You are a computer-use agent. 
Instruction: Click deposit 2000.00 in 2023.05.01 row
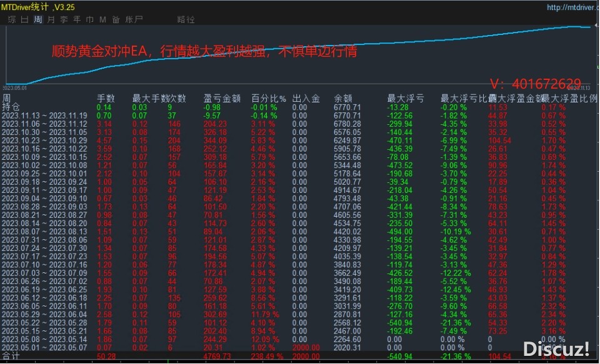click(306, 348)
